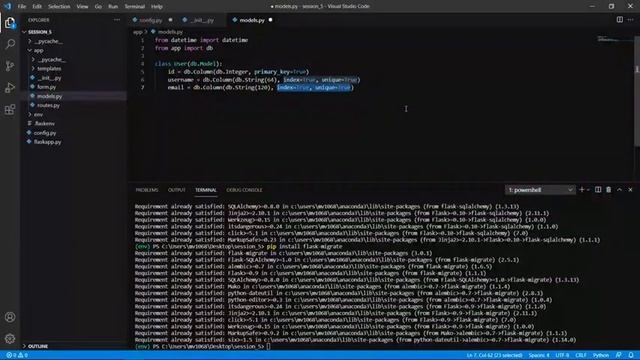Image resolution: width=640 pixels, height=360 pixels.
Task: Open the Manage settings gear
Action: 10,338
